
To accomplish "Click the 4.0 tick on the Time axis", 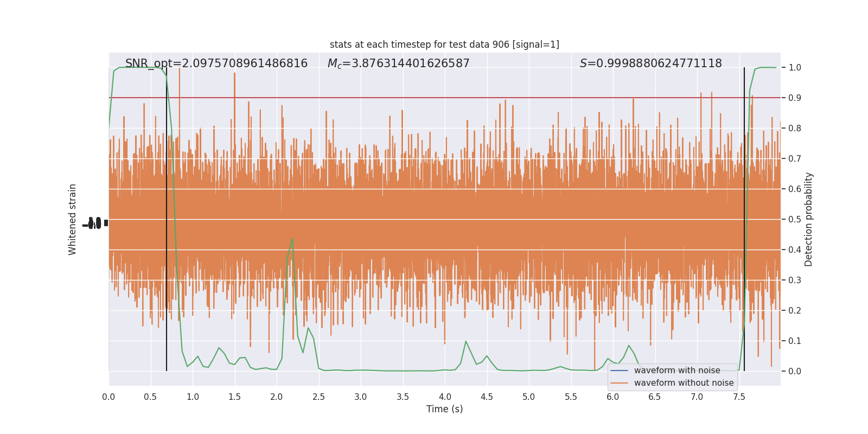I will tap(445, 397).
